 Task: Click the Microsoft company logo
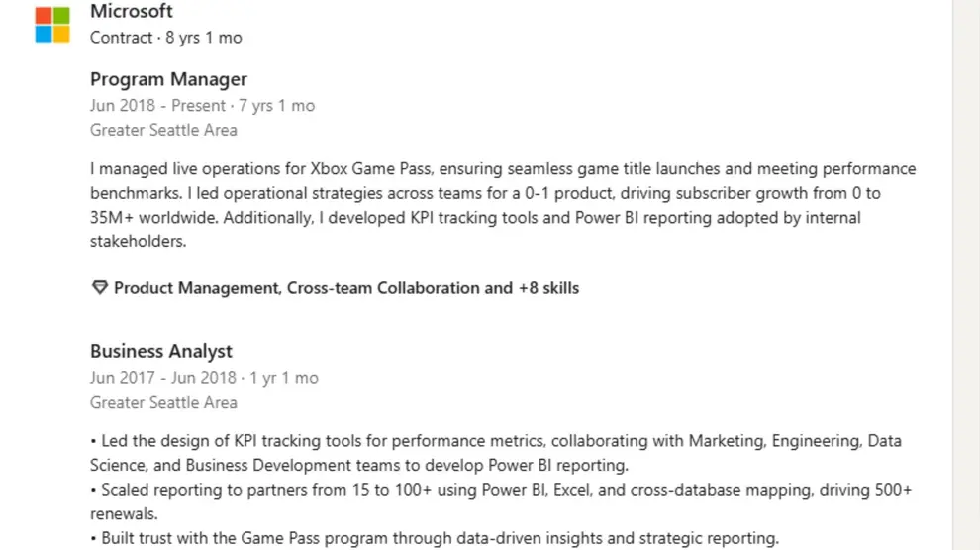click(52, 25)
